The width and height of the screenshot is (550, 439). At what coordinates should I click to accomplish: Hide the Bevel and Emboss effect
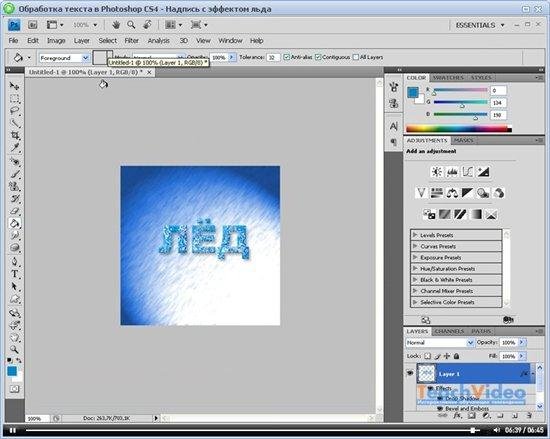[441, 409]
